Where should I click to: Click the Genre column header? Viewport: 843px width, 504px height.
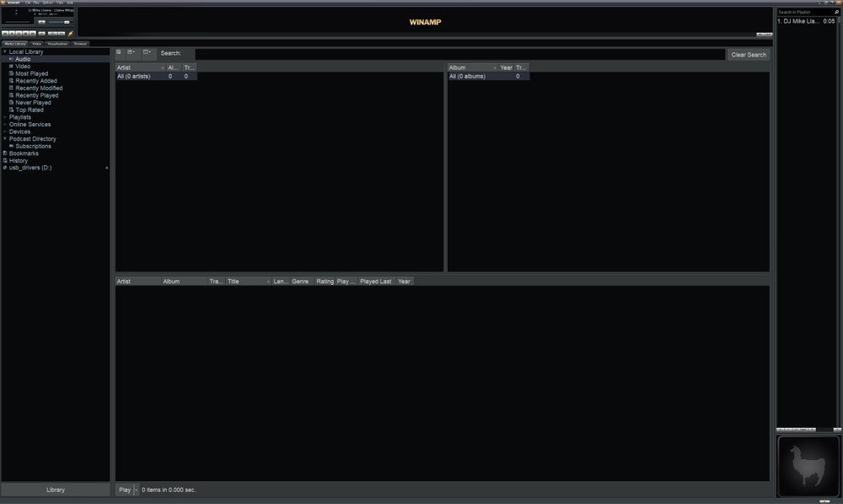[x=302, y=281]
